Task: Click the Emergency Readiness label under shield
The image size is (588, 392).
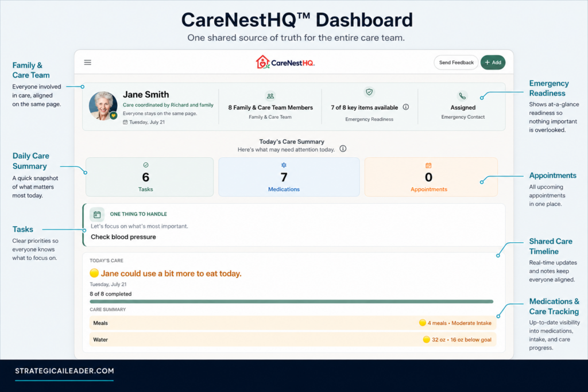Action: 369,119
